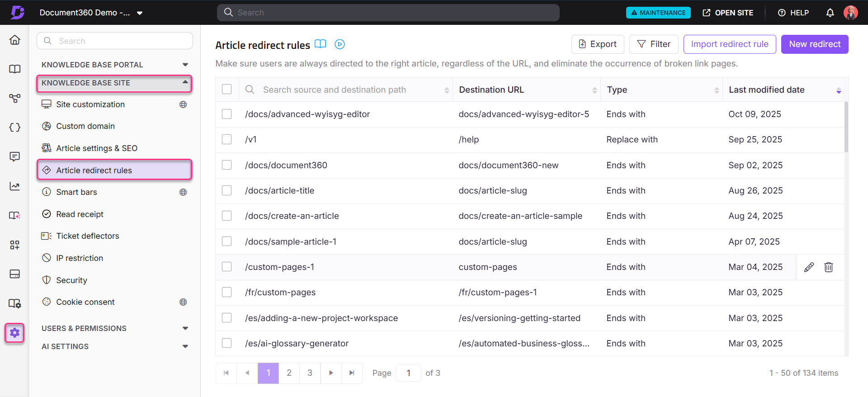Play the tutorial video via the play icon
Screen dimensions: 868x397
pyautogui.click(x=340, y=44)
